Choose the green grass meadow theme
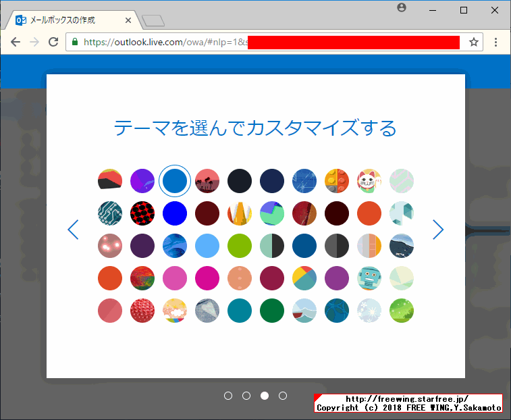The height and width of the screenshot is (420, 511). pos(402,311)
